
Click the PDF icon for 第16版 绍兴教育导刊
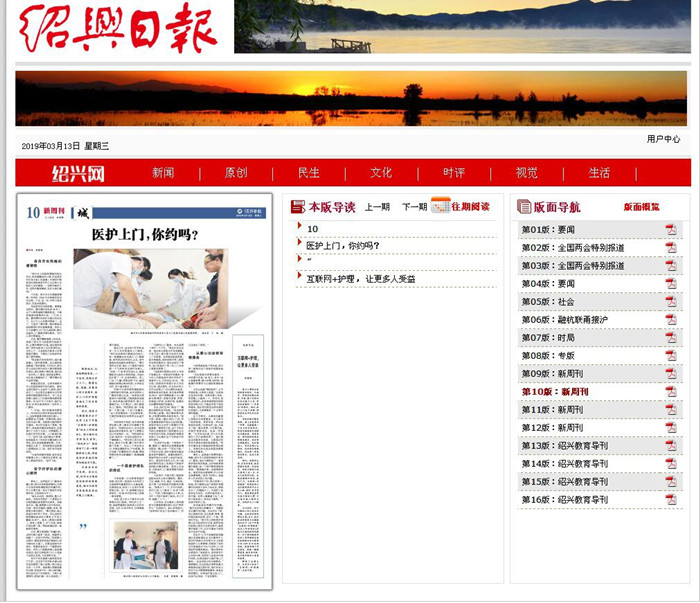point(671,500)
